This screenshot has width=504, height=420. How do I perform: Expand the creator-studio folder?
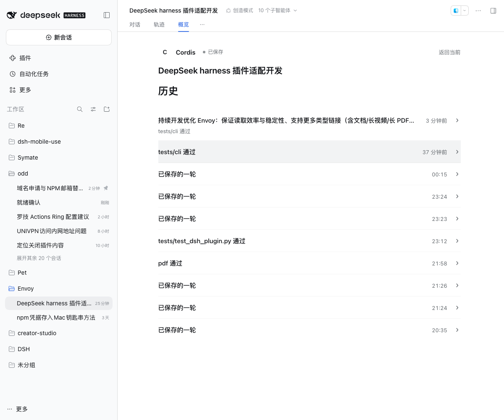59,333
